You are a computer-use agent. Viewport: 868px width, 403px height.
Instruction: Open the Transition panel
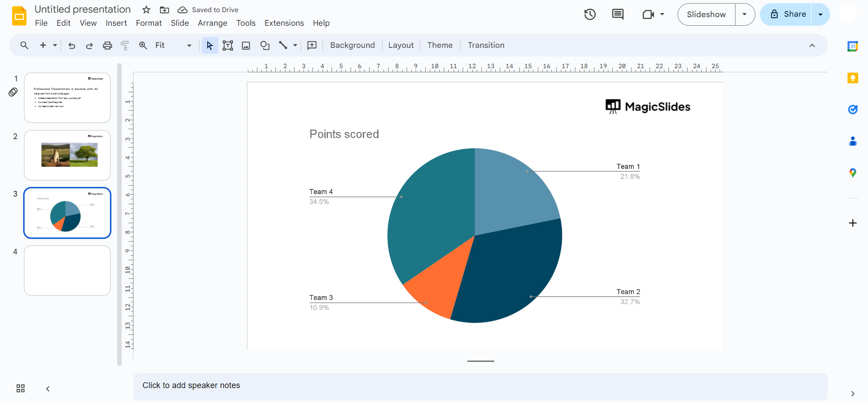[x=486, y=45]
